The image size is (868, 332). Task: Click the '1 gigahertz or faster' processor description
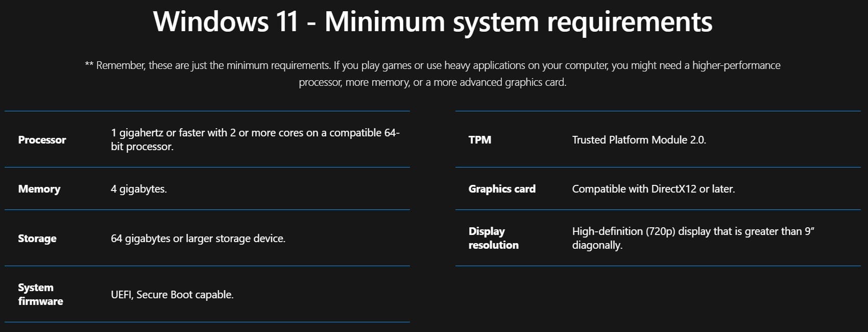pos(255,139)
